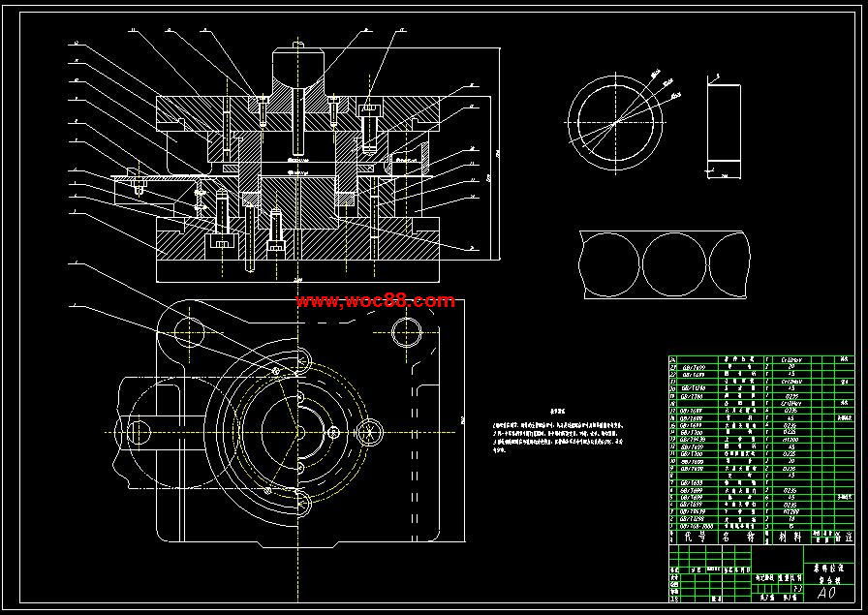This screenshot has width=868, height=615.
Task: Select the 名称 column header in parts list
Action: (x=740, y=537)
